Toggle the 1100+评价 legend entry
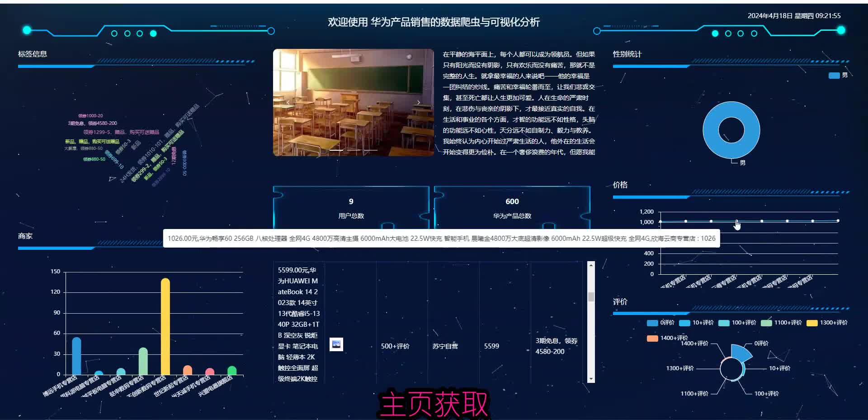 coord(781,323)
